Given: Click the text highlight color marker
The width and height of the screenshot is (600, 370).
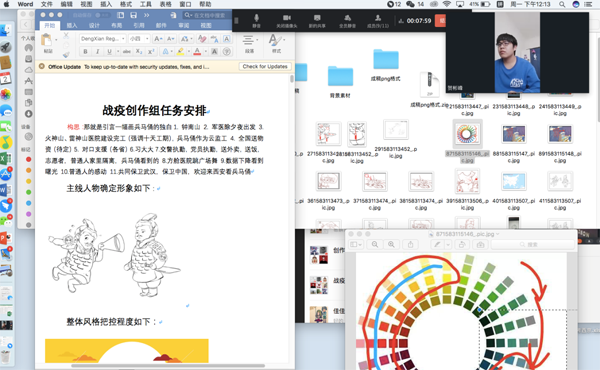Looking at the screenshot, I should pos(181,51).
